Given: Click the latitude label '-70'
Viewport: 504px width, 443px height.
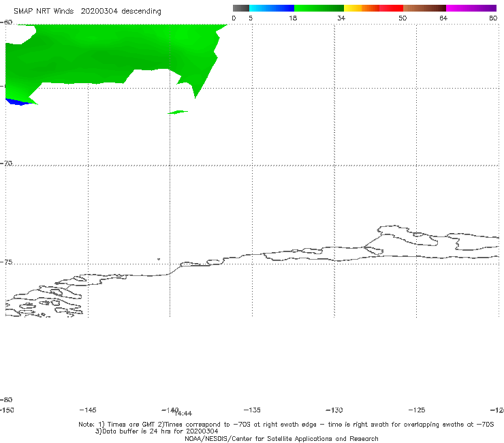Looking at the screenshot, I should tap(6, 164).
